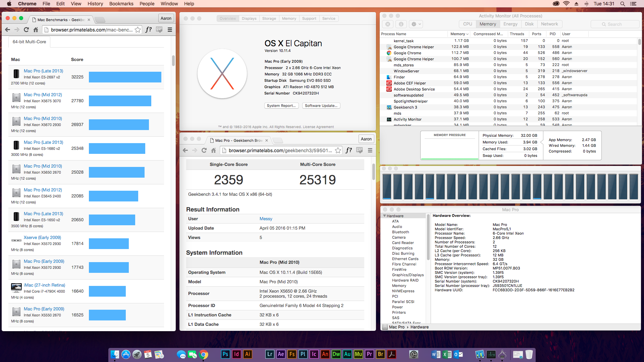The width and height of the screenshot is (644, 362).
Task: Launch Adobe Illustrator from the dock
Action: click(248, 354)
